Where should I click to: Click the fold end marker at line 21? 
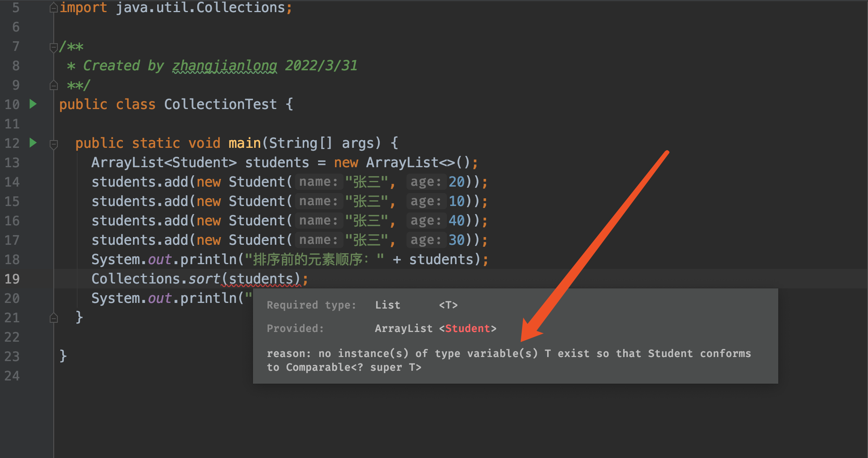(53, 318)
